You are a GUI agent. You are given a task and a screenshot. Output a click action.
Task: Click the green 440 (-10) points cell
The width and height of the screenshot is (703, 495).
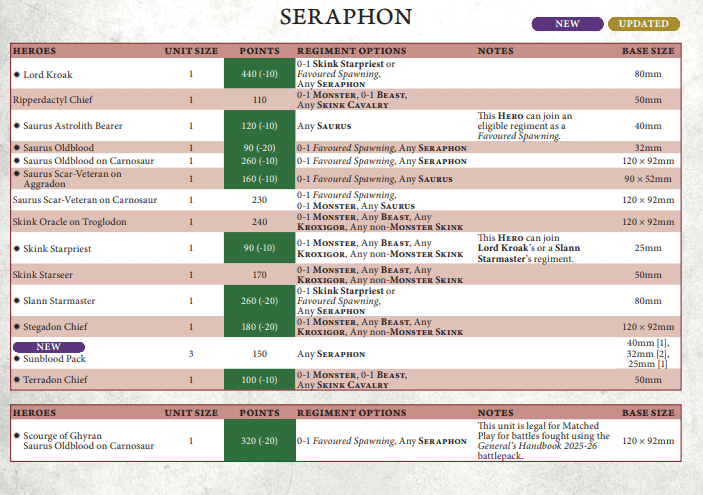click(x=260, y=74)
